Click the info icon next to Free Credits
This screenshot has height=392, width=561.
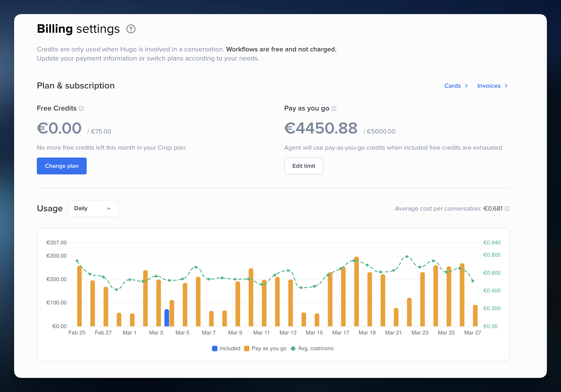pyautogui.click(x=81, y=108)
